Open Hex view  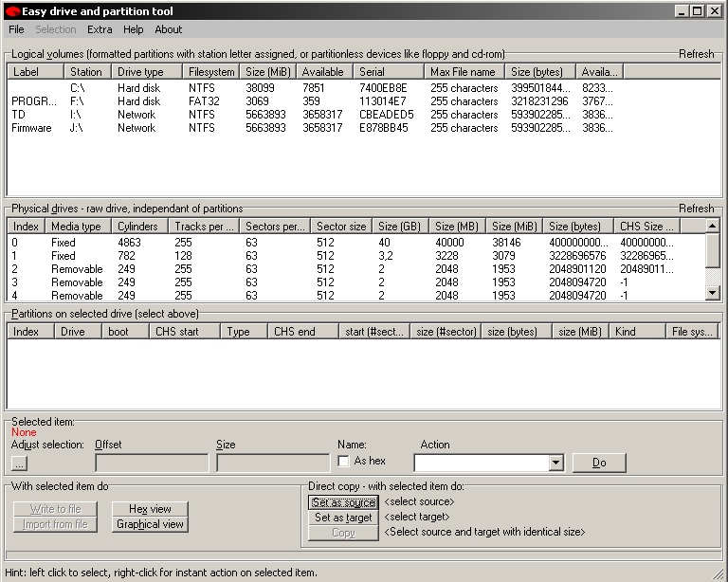click(x=150, y=509)
